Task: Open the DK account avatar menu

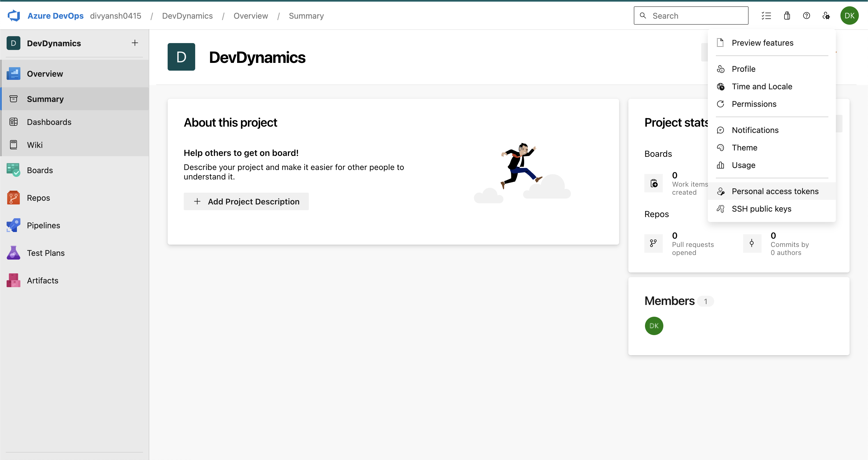Action: pos(849,16)
